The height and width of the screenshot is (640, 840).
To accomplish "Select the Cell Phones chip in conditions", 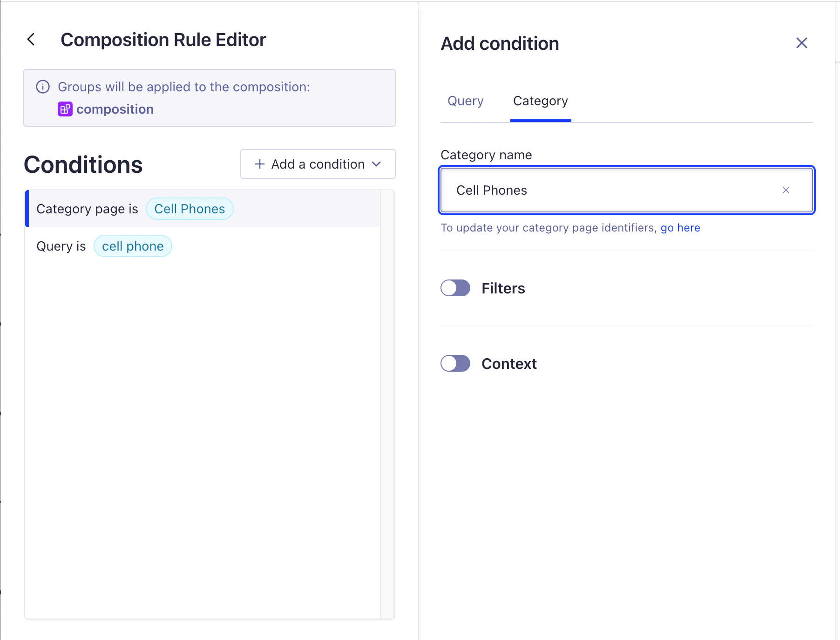I will pyautogui.click(x=190, y=209).
